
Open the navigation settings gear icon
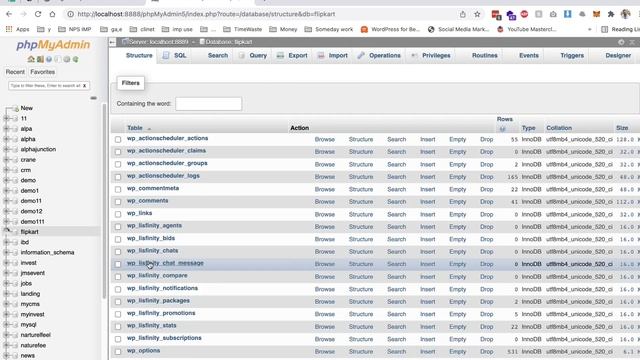(67, 59)
